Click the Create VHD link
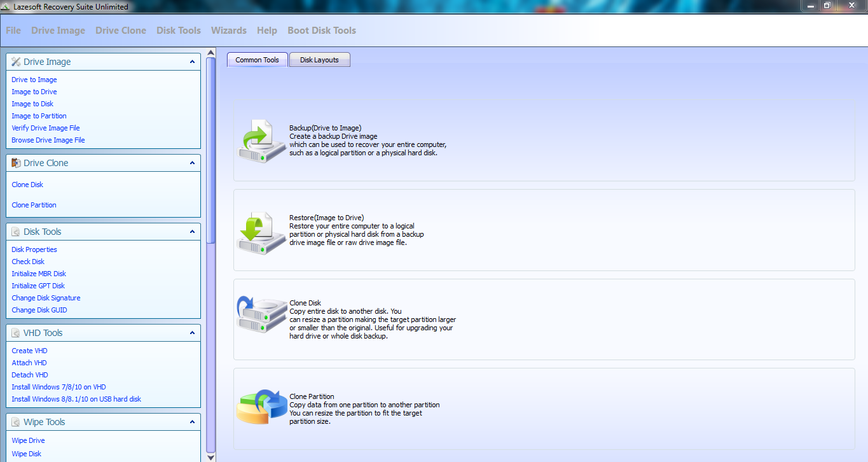The image size is (868, 462). coord(29,351)
